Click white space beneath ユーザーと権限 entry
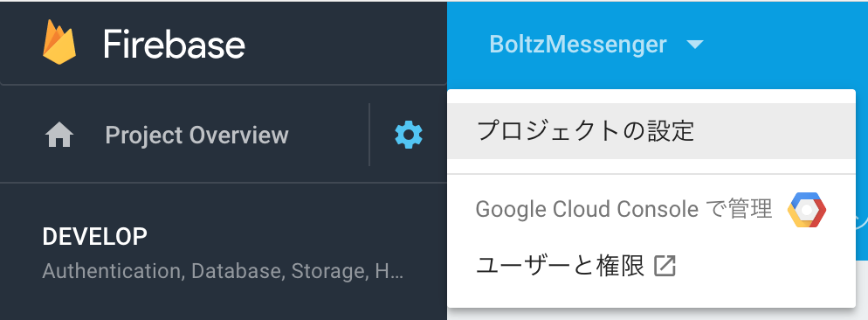Image resolution: width=868 pixels, height=320 pixels. pos(651,298)
